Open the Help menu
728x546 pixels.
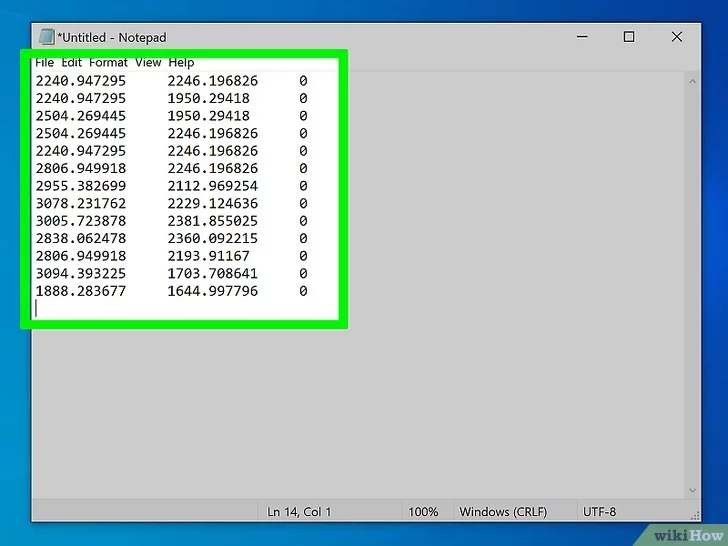[x=181, y=63]
